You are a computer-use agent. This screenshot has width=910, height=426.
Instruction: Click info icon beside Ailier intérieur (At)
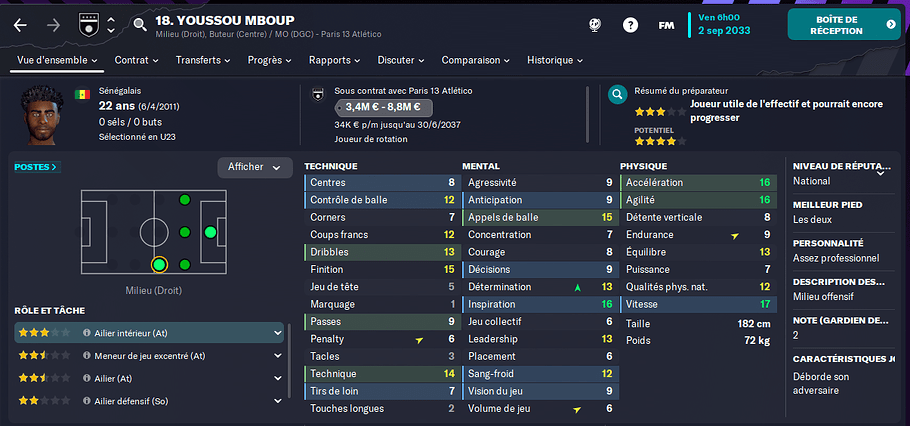point(87,333)
